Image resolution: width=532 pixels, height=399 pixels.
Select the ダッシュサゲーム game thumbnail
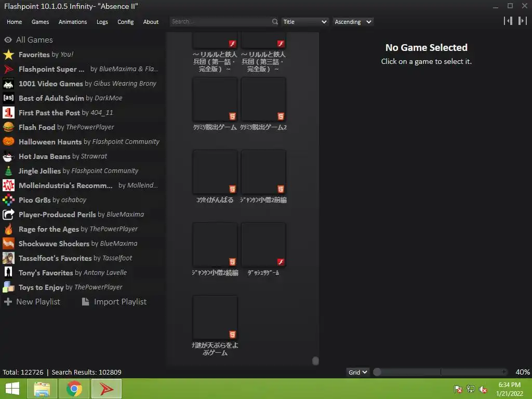pos(263,245)
